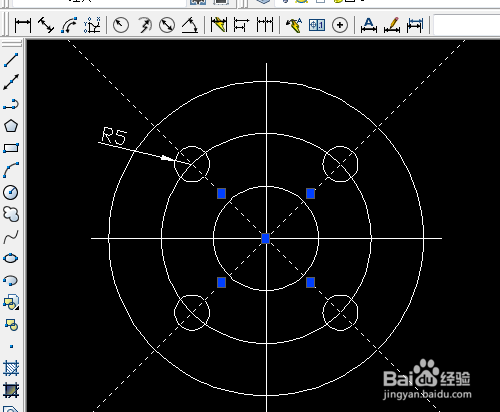Select the Circle draw tool
The height and width of the screenshot is (412, 500).
[11, 192]
